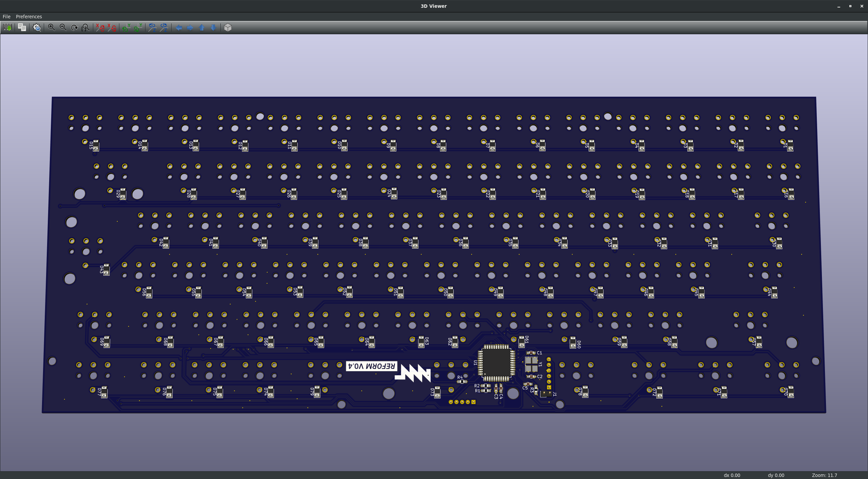This screenshot has height=479, width=868.
Task: Zoom in with the magnifier plus icon
Action: (52, 27)
